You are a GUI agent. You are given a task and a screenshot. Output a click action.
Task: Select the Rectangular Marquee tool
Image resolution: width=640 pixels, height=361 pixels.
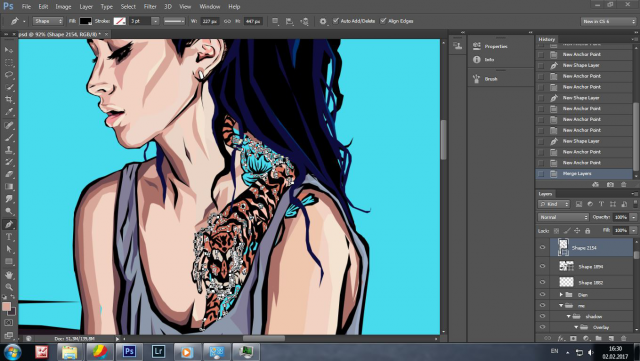click(x=9, y=62)
